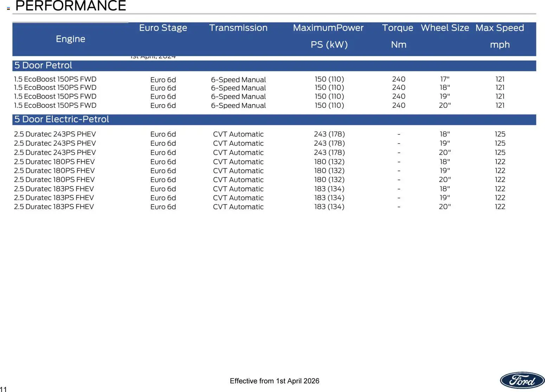This screenshot has height=392, width=545.
Task: Click the Transmission column header
Action: (238, 28)
